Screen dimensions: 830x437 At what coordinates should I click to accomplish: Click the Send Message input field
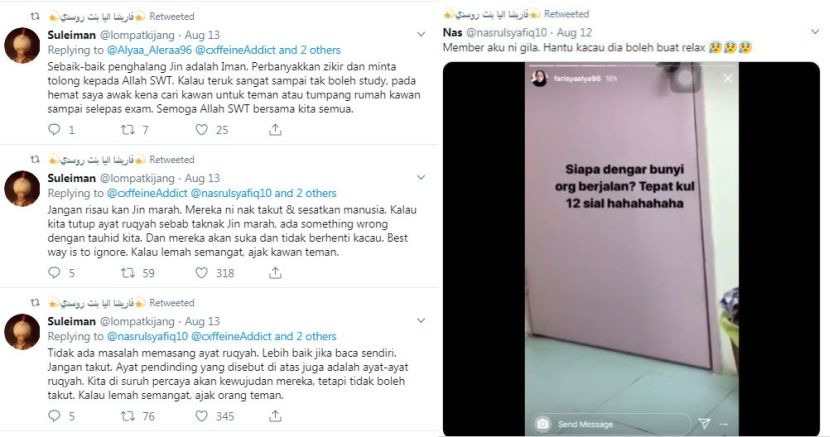621,424
